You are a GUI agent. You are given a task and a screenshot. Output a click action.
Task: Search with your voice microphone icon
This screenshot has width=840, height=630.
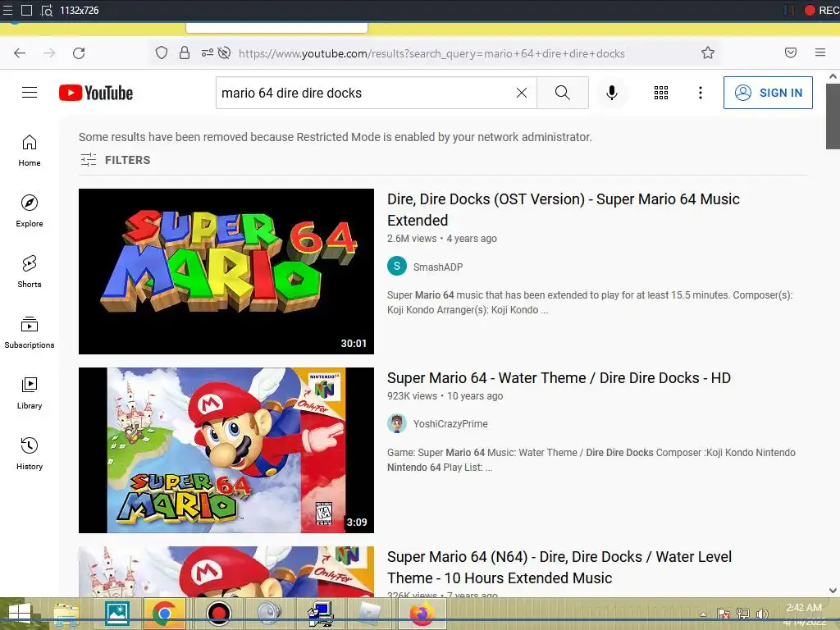tap(612, 93)
